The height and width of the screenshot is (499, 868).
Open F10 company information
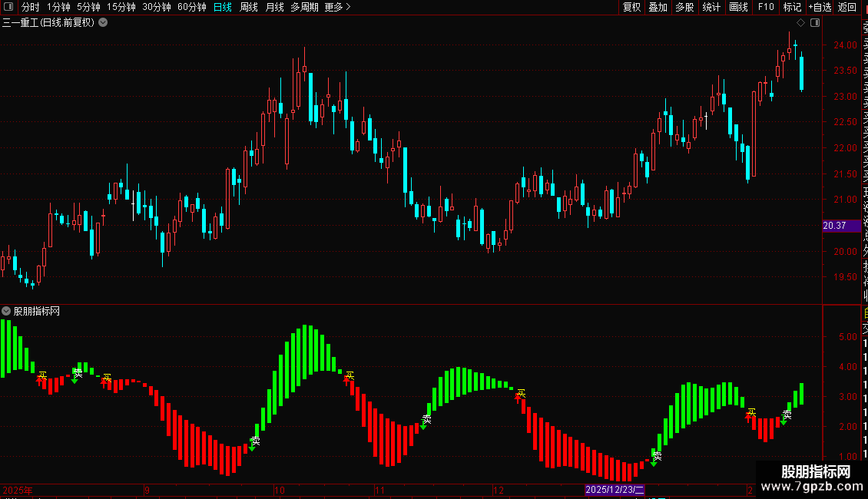coord(766,7)
